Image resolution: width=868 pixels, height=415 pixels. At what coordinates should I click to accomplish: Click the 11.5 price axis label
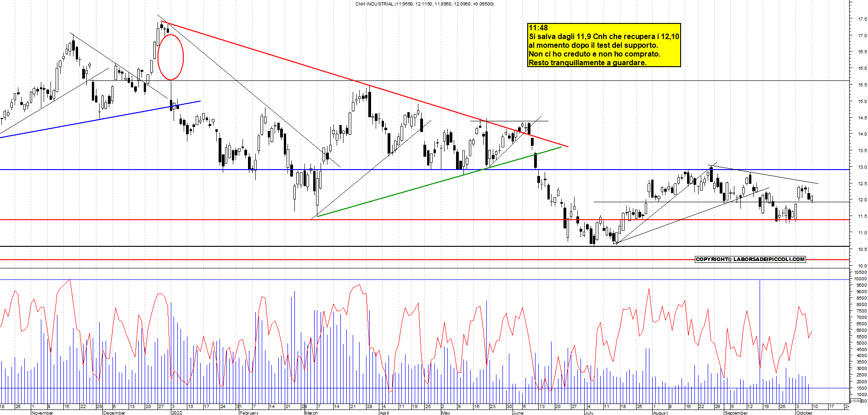click(862, 216)
